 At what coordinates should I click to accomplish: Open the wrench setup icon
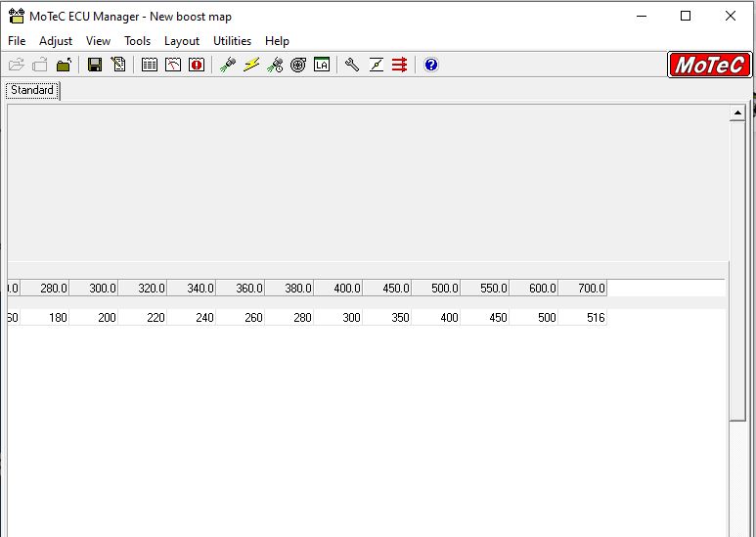coord(352,65)
